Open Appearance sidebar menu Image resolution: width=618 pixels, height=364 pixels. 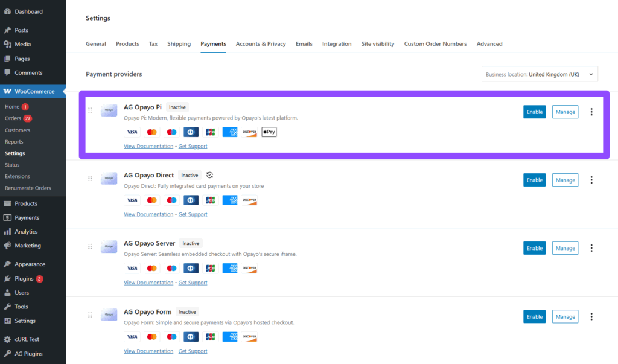[30, 264]
